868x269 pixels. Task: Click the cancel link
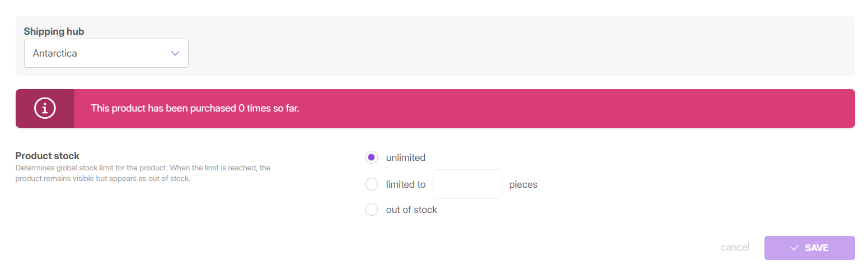point(735,248)
